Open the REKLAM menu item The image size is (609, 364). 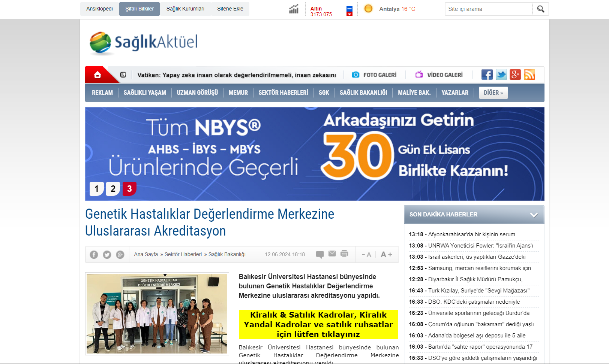(x=102, y=93)
